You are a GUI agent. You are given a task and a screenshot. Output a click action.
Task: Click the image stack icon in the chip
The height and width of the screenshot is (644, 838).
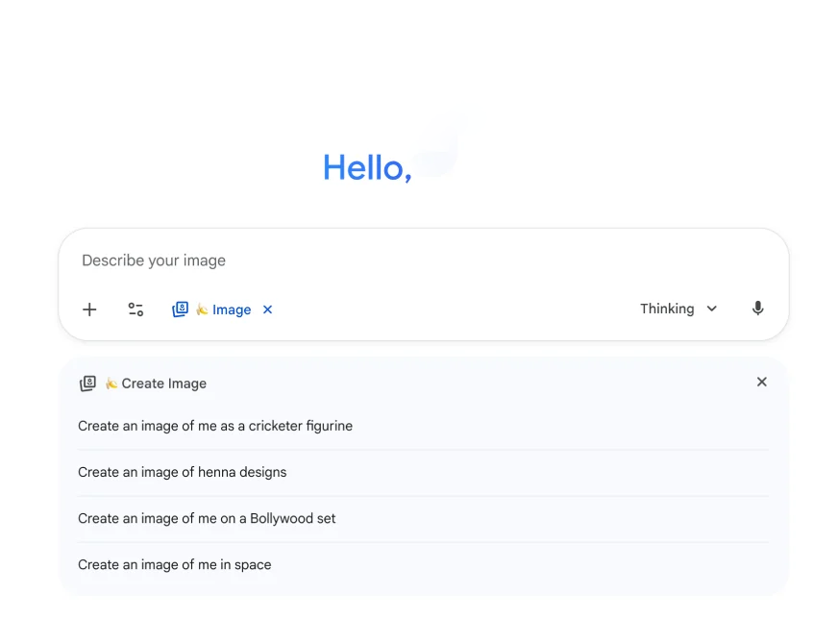tap(180, 310)
